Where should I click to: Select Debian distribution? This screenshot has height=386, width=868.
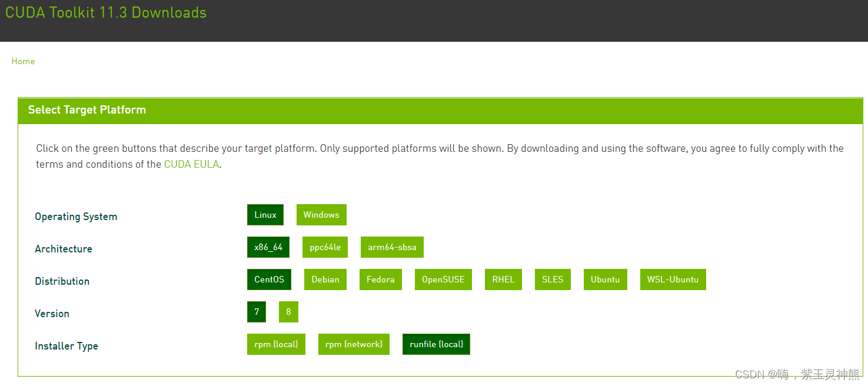point(325,279)
